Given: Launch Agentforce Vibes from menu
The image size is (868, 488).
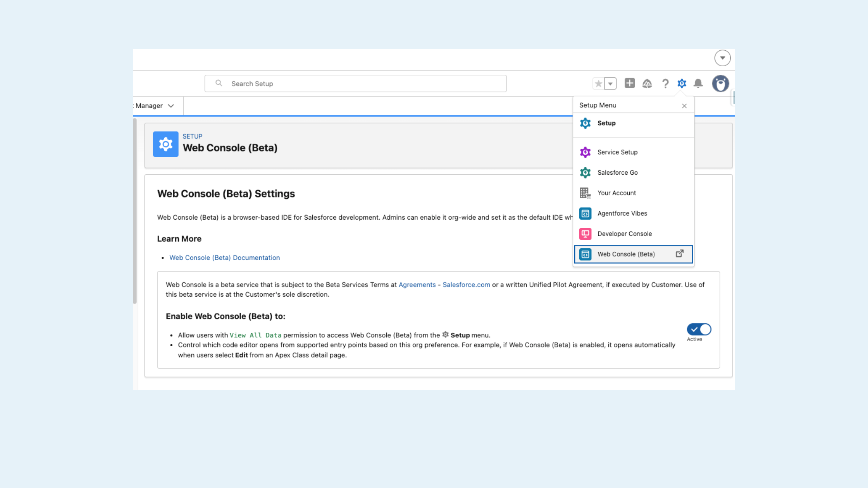Looking at the screenshot, I should [x=633, y=213].
